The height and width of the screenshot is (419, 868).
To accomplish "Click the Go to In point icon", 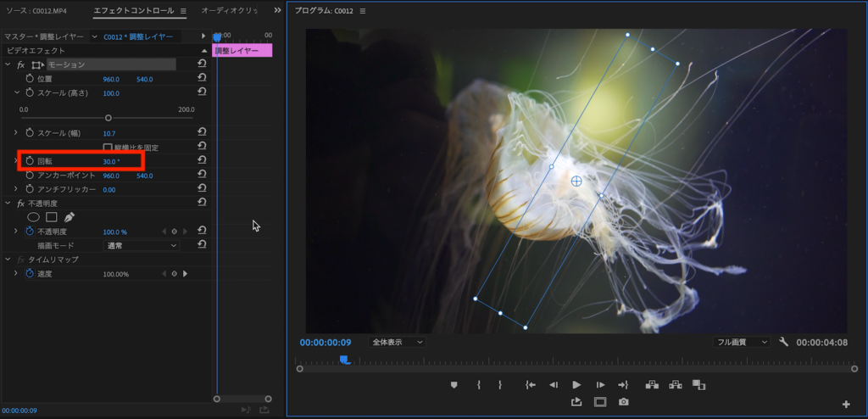I will [x=531, y=384].
